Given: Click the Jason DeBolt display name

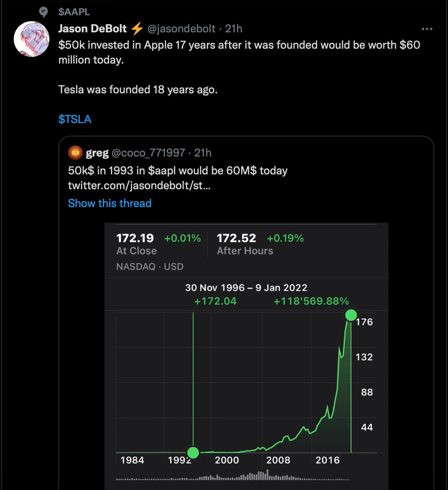Looking at the screenshot, I should pyautogui.click(x=92, y=29).
